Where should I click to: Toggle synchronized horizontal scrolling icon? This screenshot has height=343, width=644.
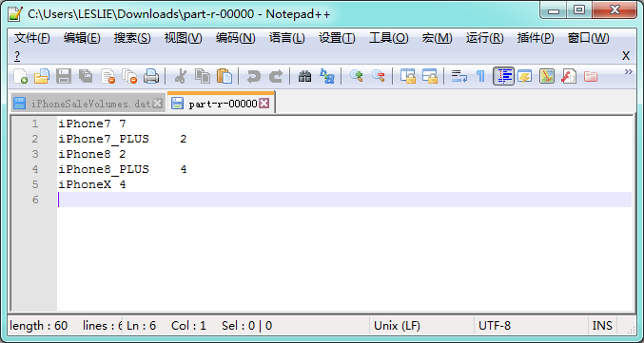click(x=429, y=76)
